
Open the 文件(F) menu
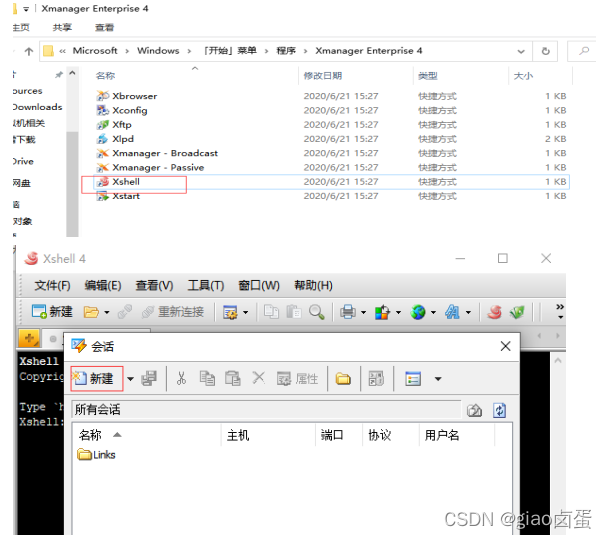[52, 286]
